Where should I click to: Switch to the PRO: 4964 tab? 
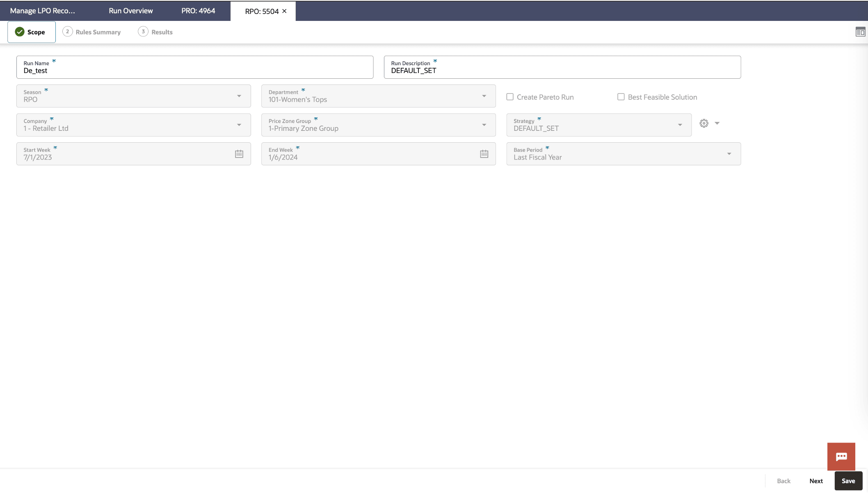(x=198, y=11)
